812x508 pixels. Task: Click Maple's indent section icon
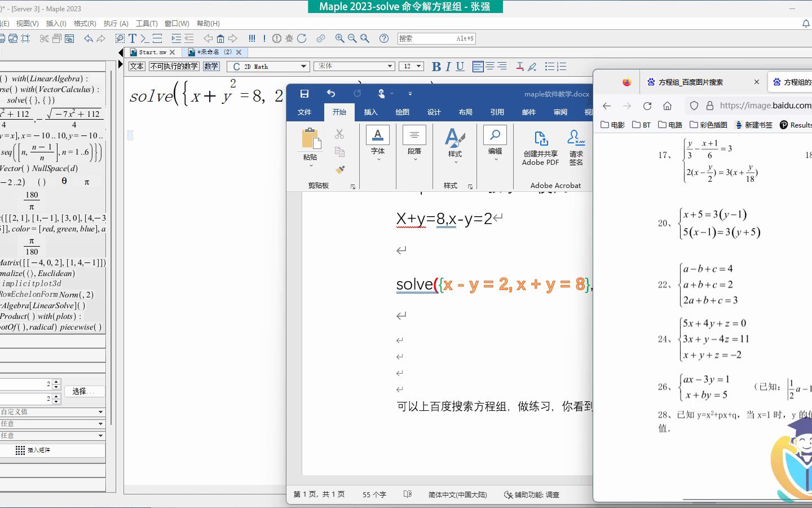point(176,38)
